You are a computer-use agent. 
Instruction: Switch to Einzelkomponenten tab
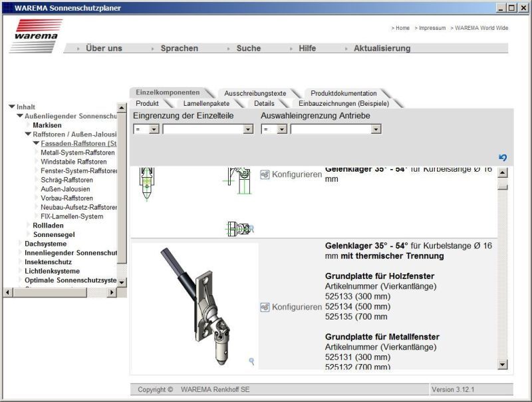click(168, 93)
